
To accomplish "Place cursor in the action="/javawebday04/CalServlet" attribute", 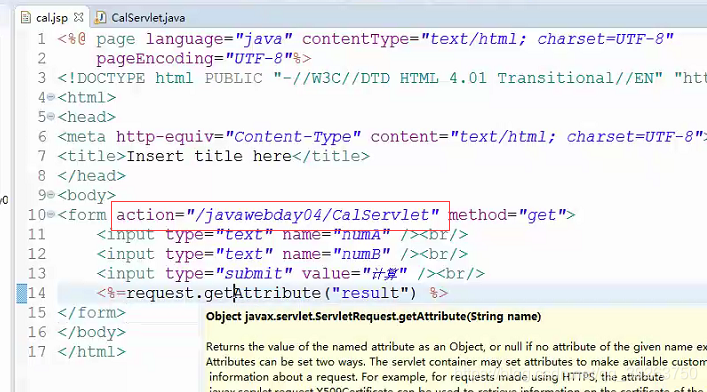I will 277,215.
